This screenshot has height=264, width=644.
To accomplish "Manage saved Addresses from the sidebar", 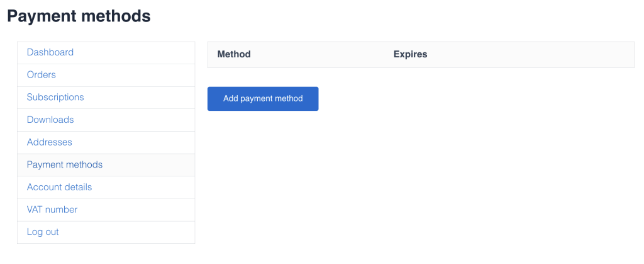I will point(50,142).
